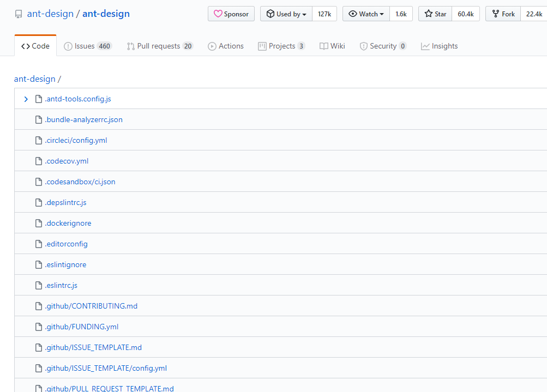547x392 pixels.
Task: Open .github/FUNDING.yml file
Action: point(82,327)
